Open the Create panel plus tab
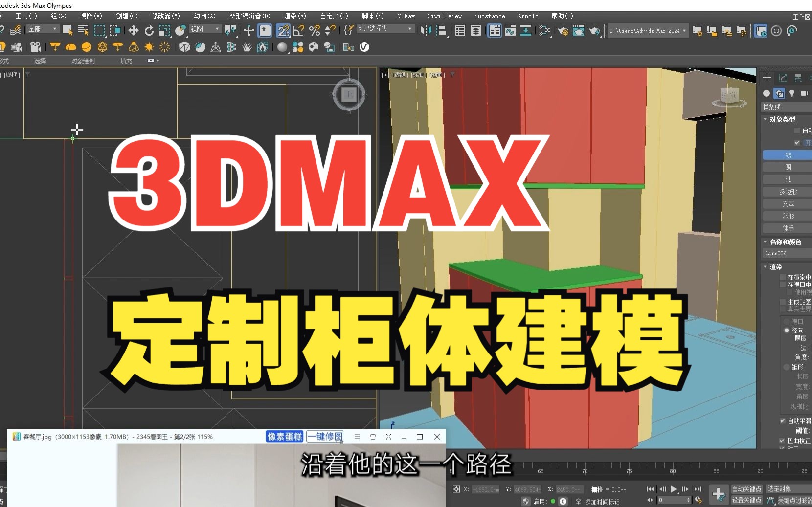This screenshot has width=812, height=507. tap(767, 78)
